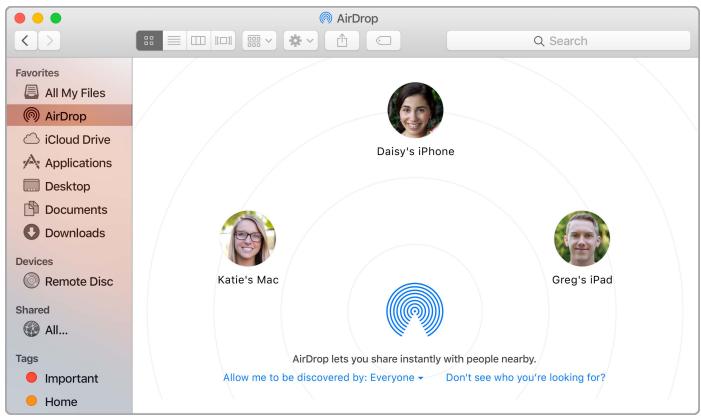Select AirDrop in the sidebar
The image size is (701, 417).
[70, 116]
